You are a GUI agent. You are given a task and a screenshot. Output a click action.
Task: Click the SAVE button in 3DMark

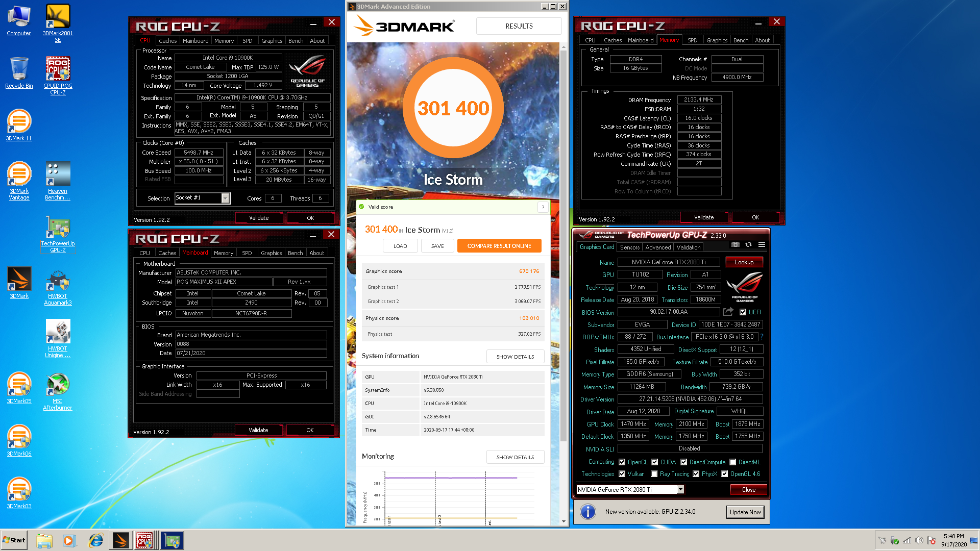coord(437,246)
